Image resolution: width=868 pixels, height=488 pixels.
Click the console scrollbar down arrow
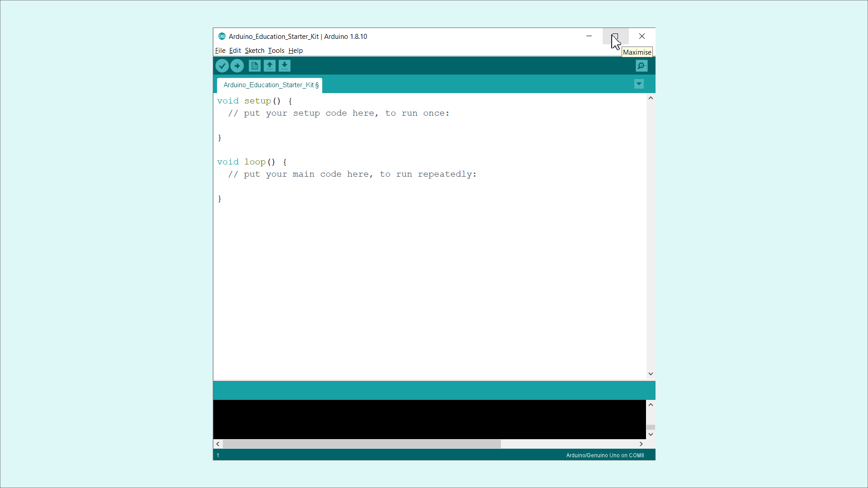pos(651,434)
